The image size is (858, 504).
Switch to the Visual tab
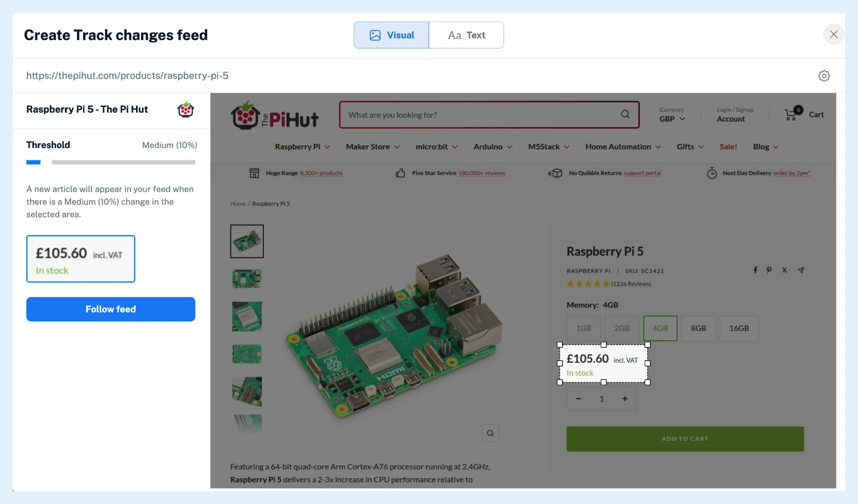tap(391, 35)
